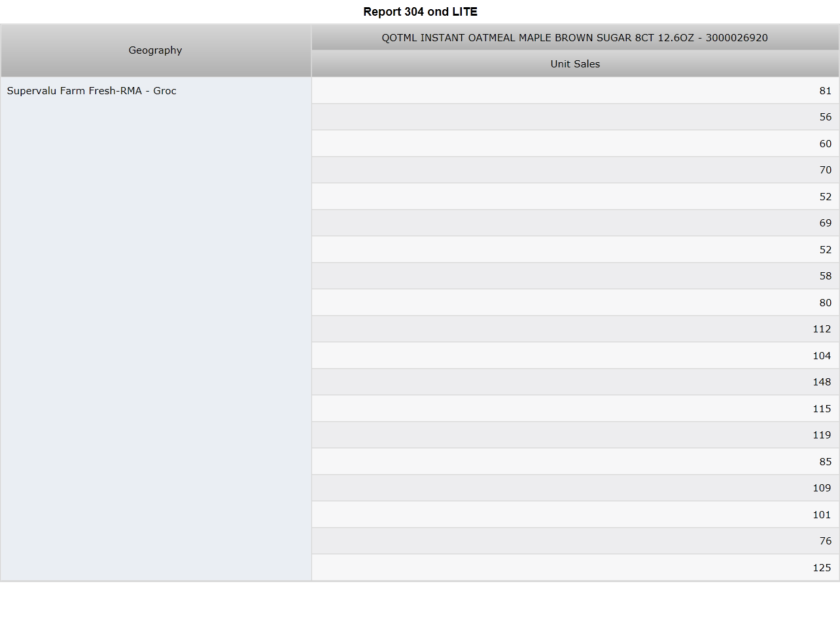Click the Geography column header

(x=156, y=50)
